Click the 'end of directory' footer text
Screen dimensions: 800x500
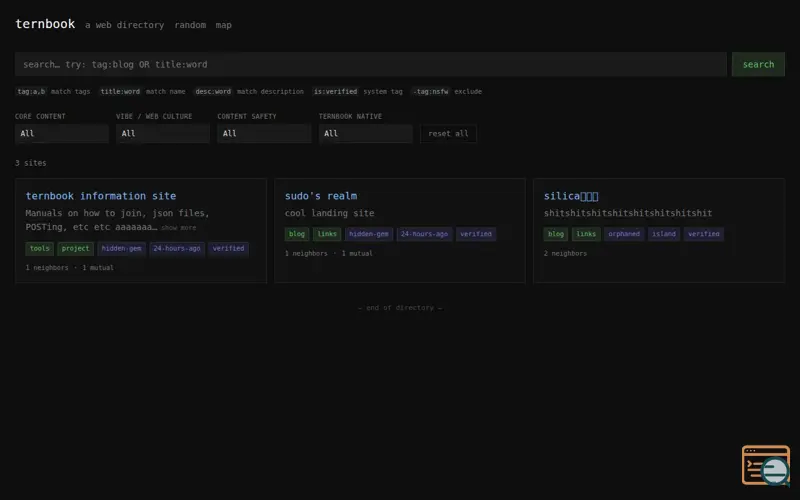[400, 308]
